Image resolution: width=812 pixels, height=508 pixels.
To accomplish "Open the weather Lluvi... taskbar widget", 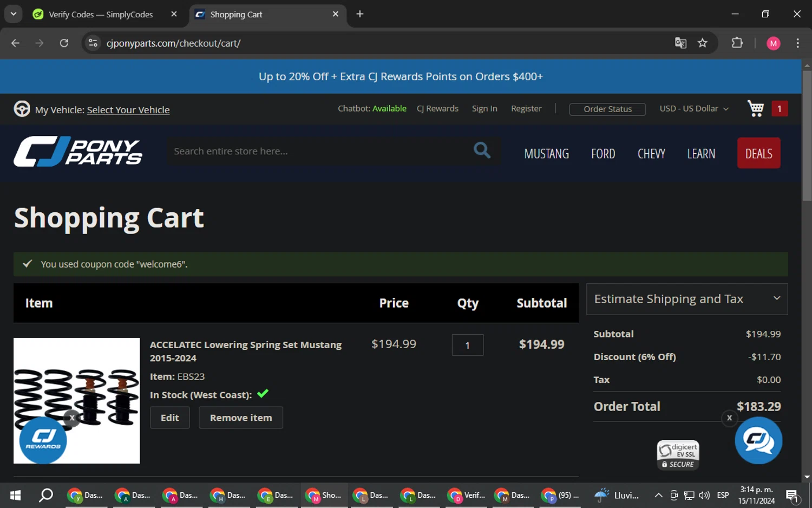I will point(617,495).
